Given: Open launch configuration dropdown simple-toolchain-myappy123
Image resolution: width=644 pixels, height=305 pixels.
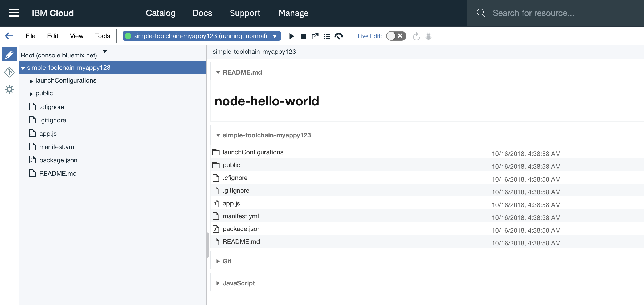Looking at the screenshot, I should tap(202, 36).
